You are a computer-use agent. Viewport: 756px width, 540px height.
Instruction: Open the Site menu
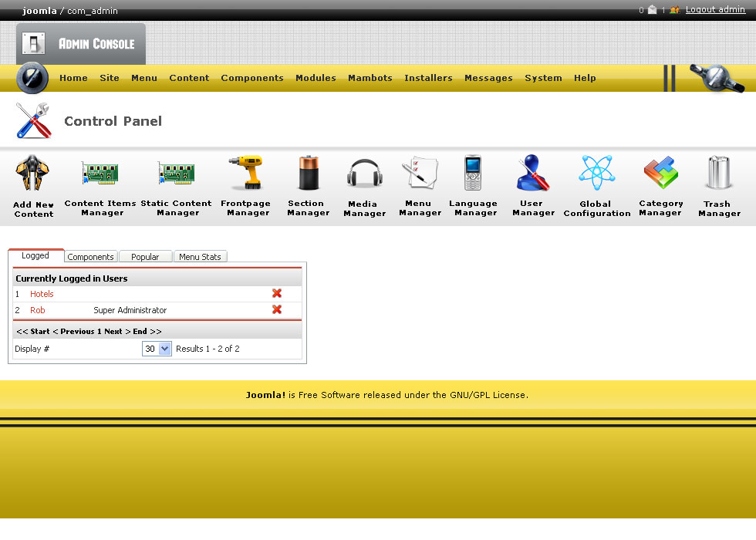pyautogui.click(x=110, y=78)
